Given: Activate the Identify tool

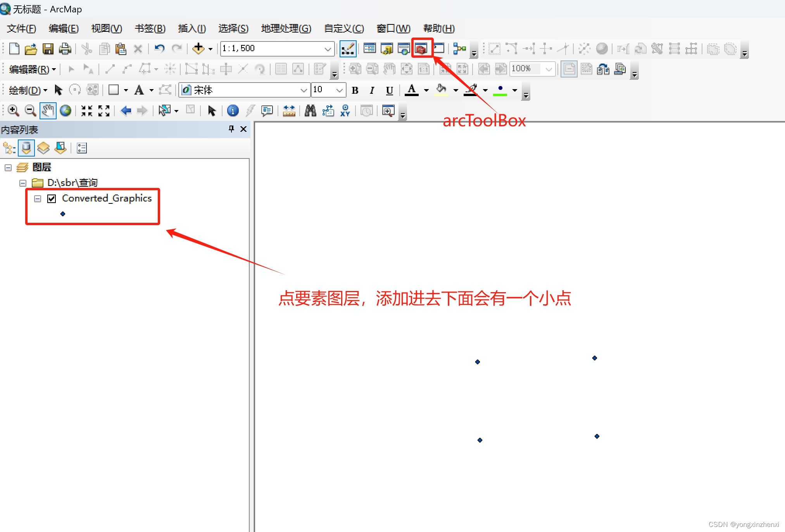Looking at the screenshot, I should pyautogui.click(x=233, y=111).
